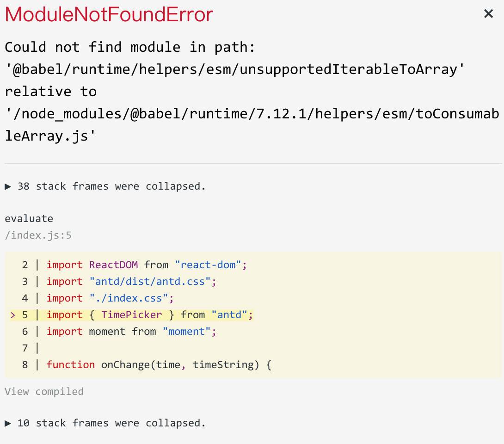Dismiss the error overlay with the X
The width and height of the screenshot is (504, 444).
pyautogui.click(x=488, y=13)
